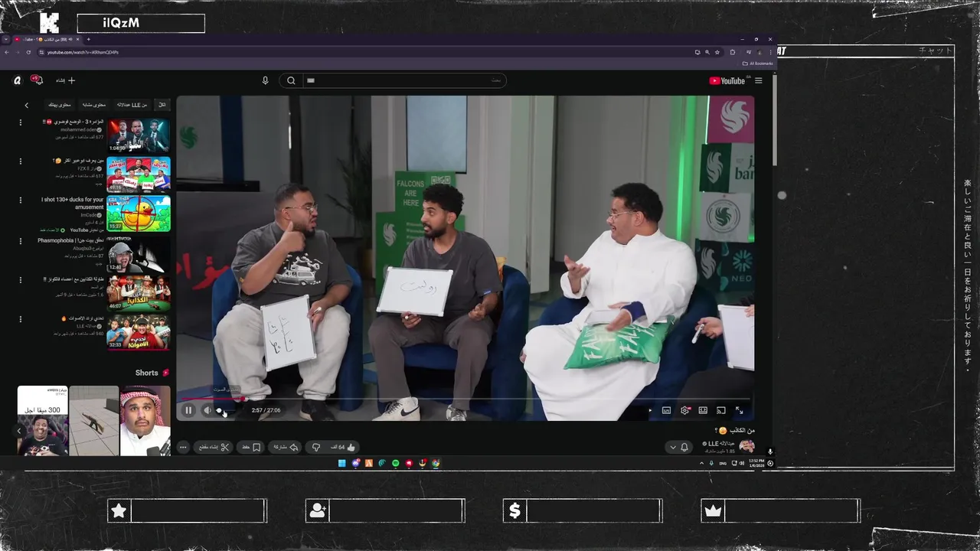Open options menu for Phasmophobia video
The height and width of the screenshot is (551, 980).
21,240
